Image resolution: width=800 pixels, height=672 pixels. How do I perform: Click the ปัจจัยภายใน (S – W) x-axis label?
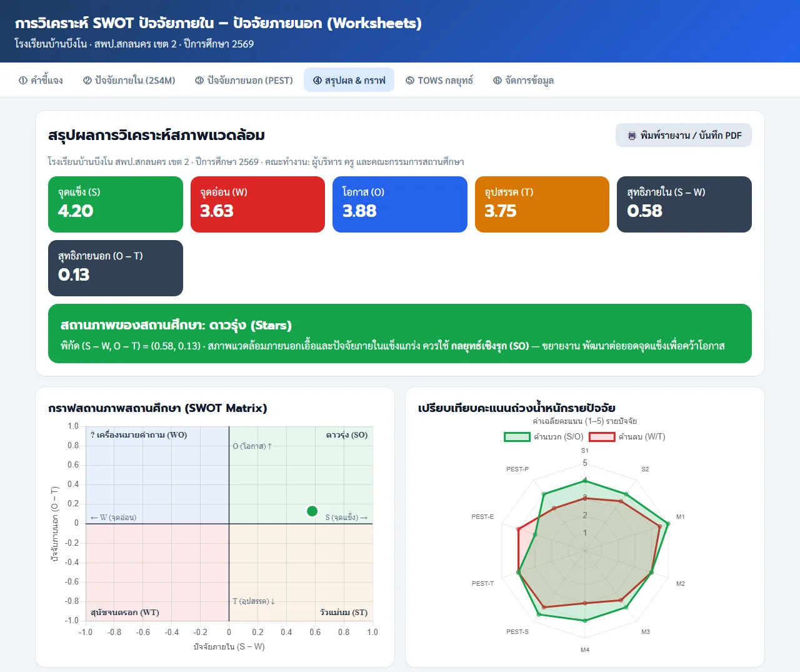[229, 646]
